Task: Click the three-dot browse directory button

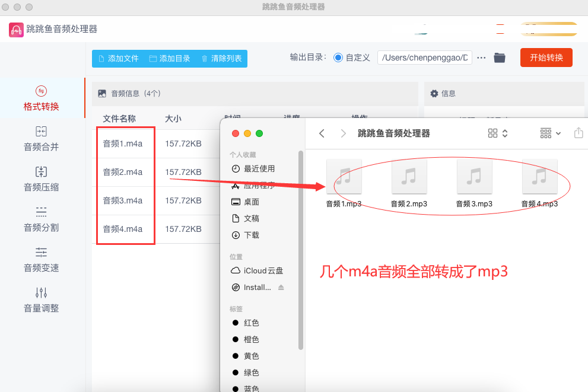Action: (481, 58)
